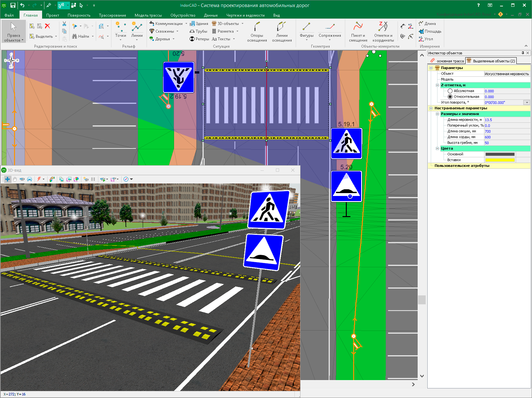Image resolution: width=532 pixels, height=398 pixels.
Task: Click the help question mark icon
Action: [x=478, y=5]
